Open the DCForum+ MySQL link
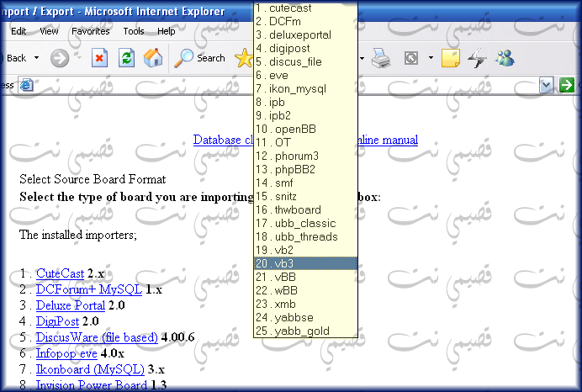Viewport: 582px width, 392px height. tap(88, 289)
